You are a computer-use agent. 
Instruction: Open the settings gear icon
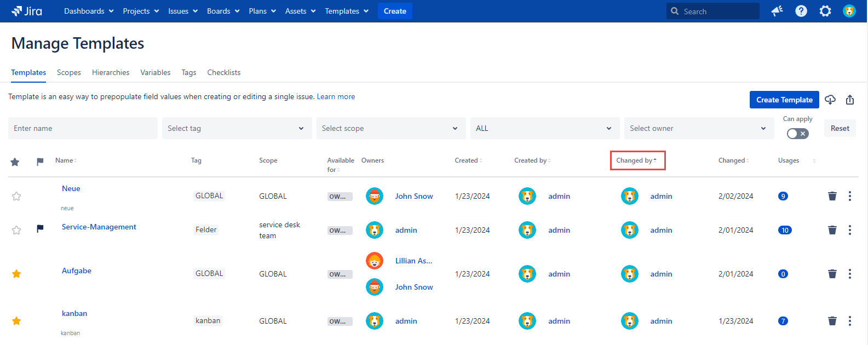(825, 11)
